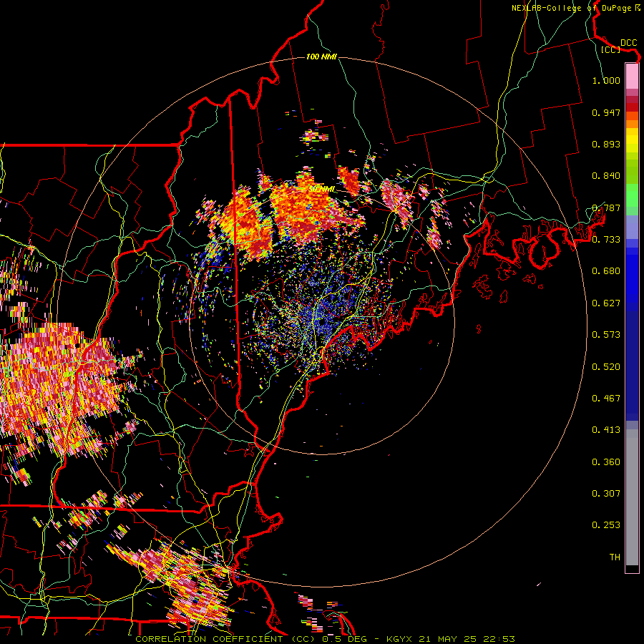Click the 100 NMI range ring label
Image resolution: width=644 pixels, height=644 pixels.
coord(321,57)
